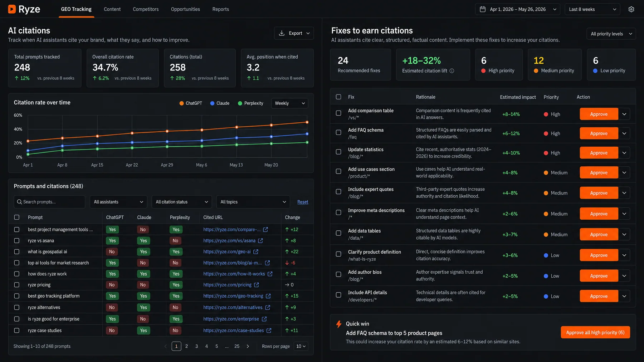Go to the Opportunities tab
644x362 pixels.
pos(185,9)
